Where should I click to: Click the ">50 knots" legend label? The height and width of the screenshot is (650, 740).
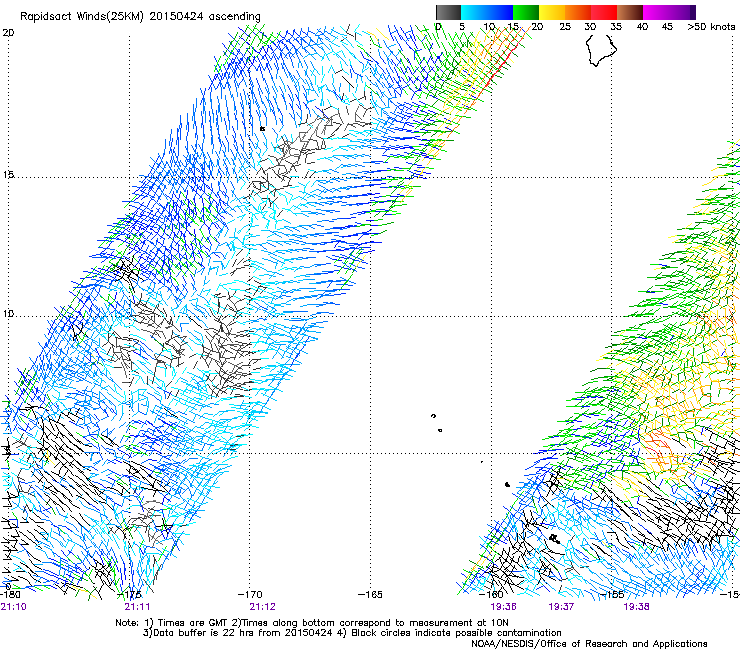711,27
